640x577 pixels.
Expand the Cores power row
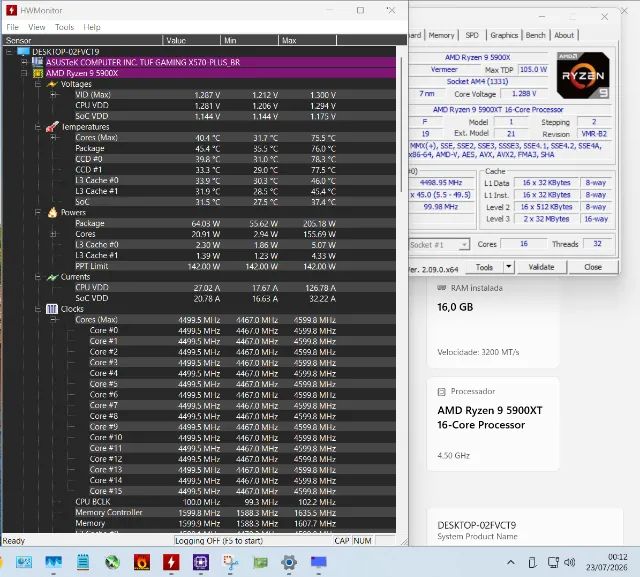[53, 234]
